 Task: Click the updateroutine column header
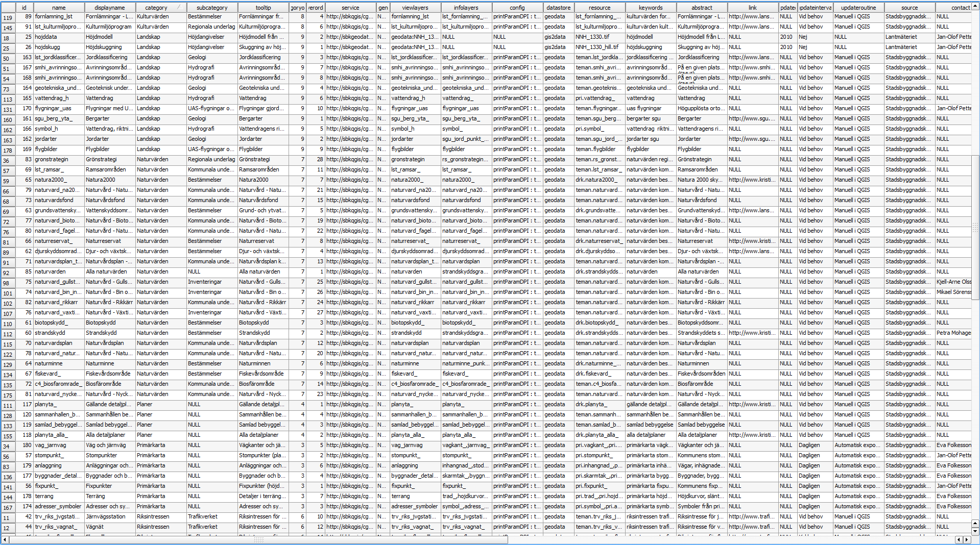click(x=858, y=8)
